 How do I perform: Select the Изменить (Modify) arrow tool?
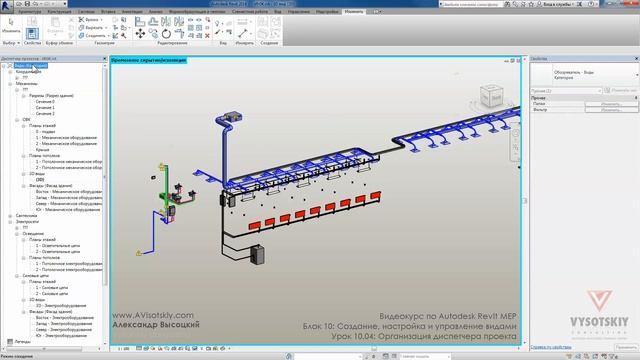(11, 24)
